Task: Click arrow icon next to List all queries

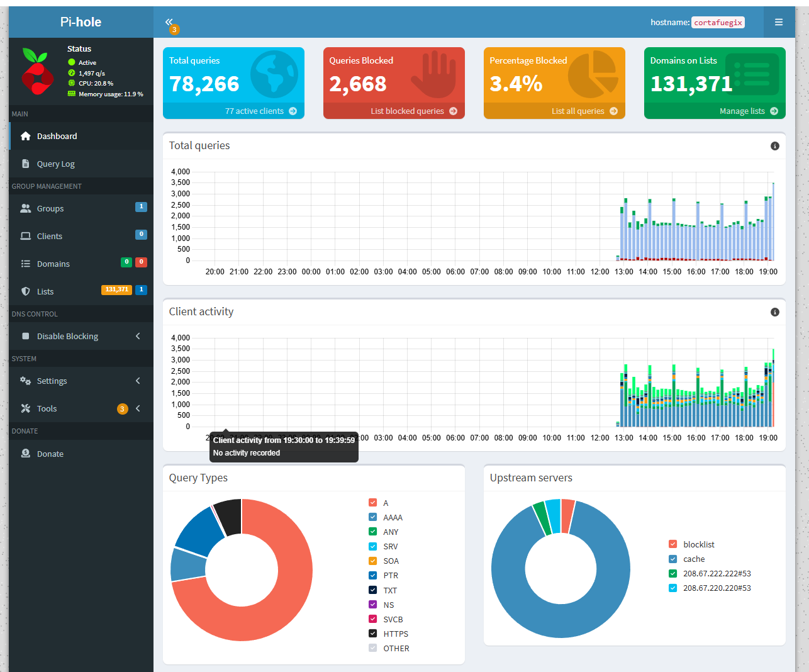Action: click(613, 111)
